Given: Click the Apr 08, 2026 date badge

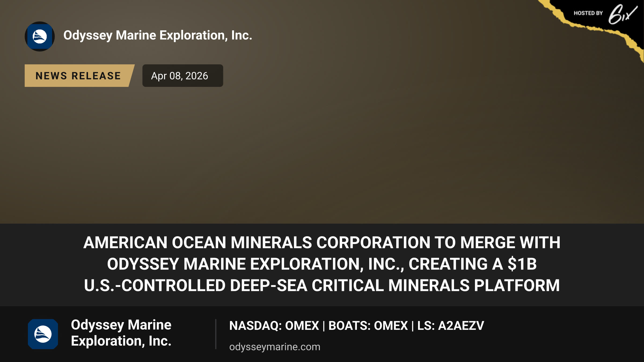Looking at the screenshot, I should (x=183, y=76).
